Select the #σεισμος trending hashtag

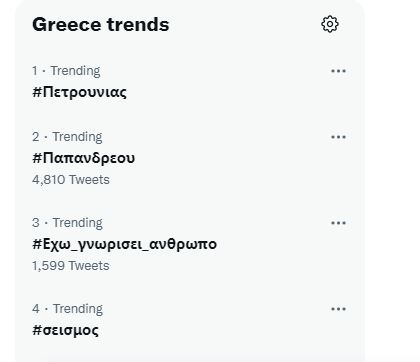[x=65, y=330]
